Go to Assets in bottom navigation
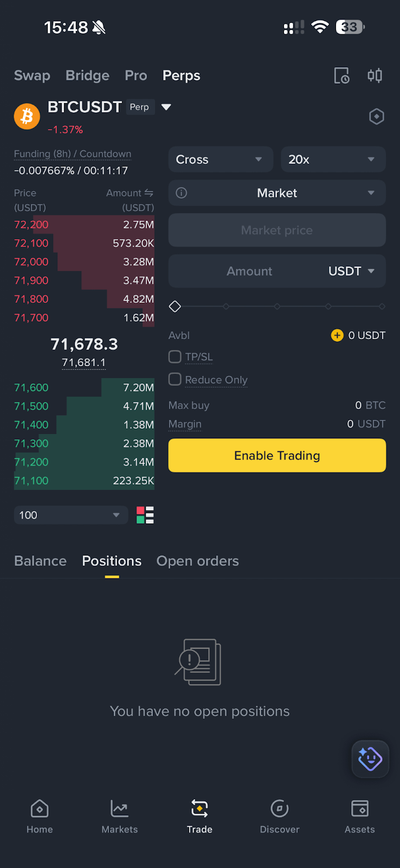This screenshot has height=868, width=400. [360, 816]
